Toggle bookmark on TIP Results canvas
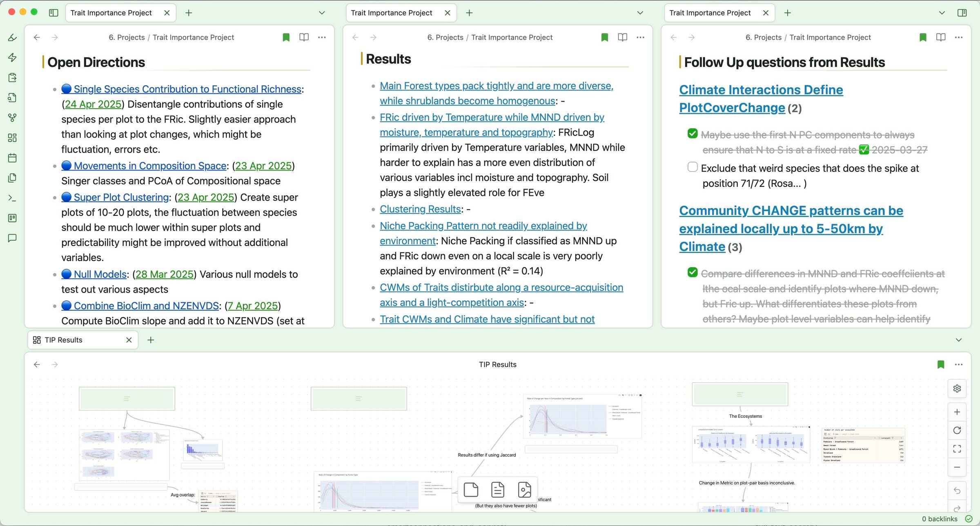The width and height of the screenshot is (980, 526). point(941,364)
